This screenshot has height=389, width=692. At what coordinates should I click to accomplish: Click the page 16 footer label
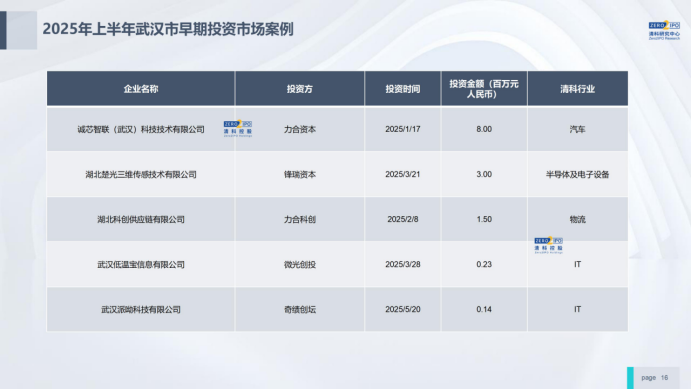654,378
